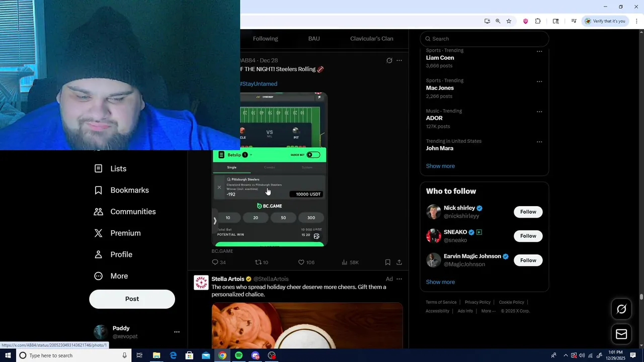The height and width of the screenshot is (362, 644).
Task: Open options for ADOR trend
Action: pos(539,112)
